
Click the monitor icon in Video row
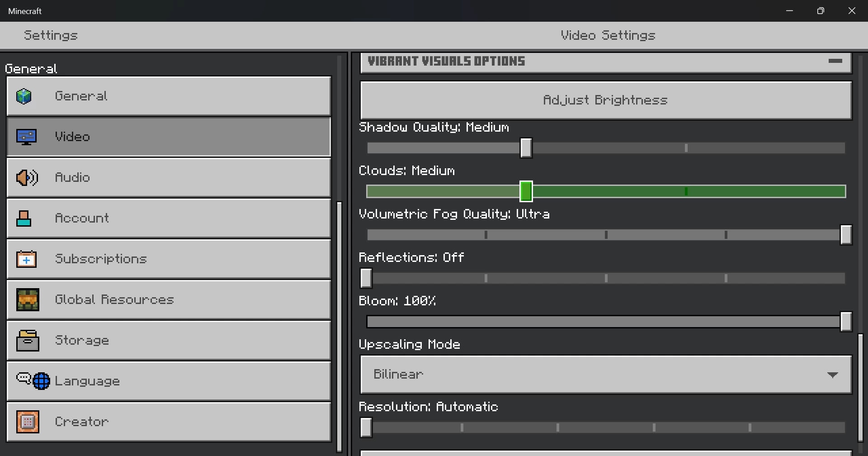tap(26, 137)
